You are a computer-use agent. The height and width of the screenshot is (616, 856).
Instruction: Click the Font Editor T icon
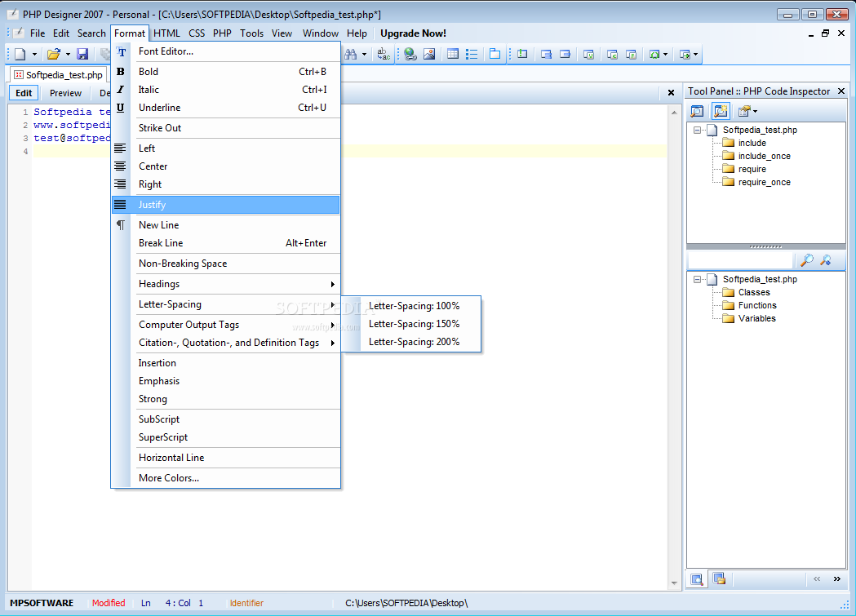tap(122, 52)
